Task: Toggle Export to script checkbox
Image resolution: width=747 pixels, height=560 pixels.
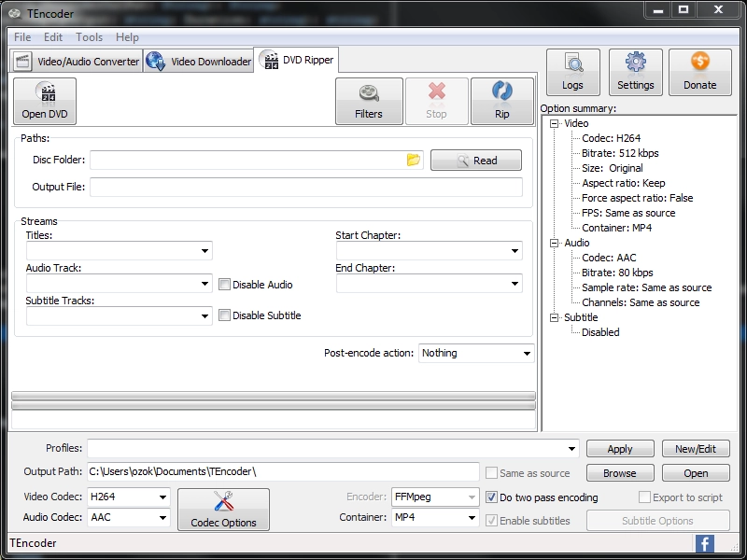Action: (x=644, y=497)
